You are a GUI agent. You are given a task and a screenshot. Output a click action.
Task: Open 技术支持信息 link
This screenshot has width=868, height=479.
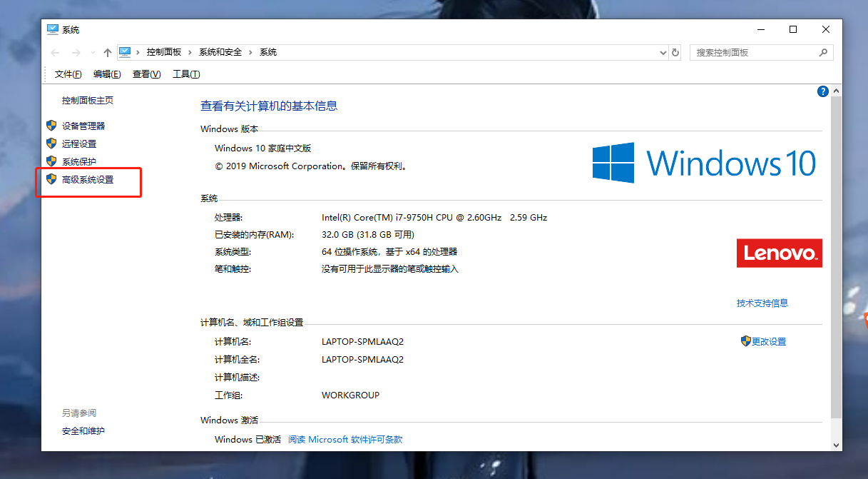pyautogui.click(x=762, y=303)
